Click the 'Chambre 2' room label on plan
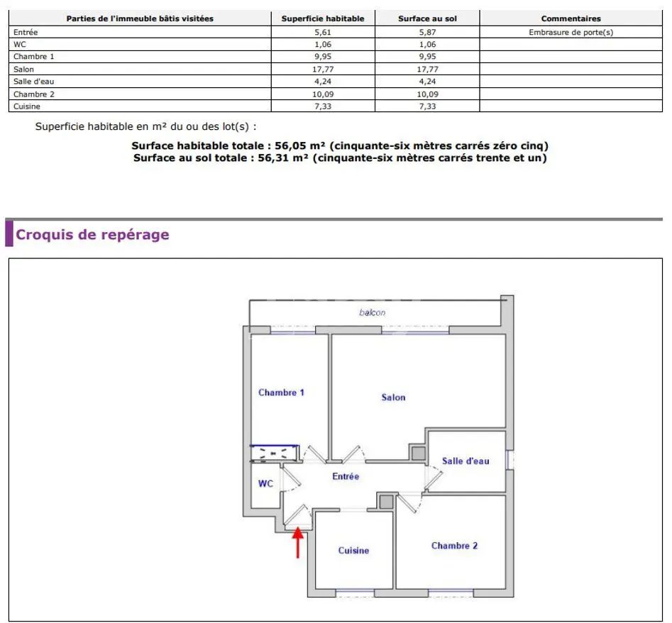Screen dimensions: 672x623 [454, 546]
